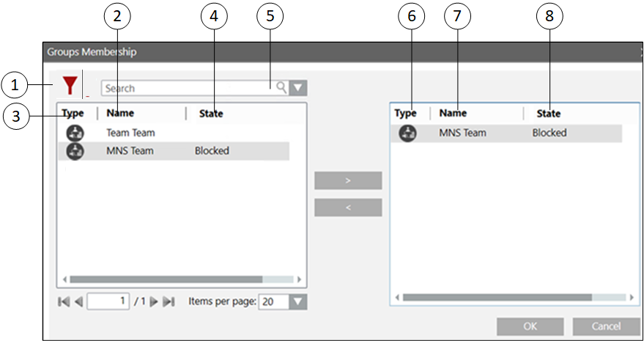Click the red filter funnel icon
Viewport: 644px width, 341px height.
pos(70,86)
